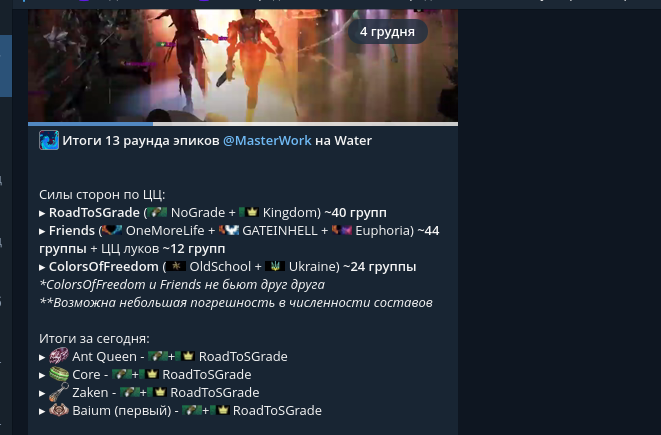Click the Zaken earring icon
Screen dimensions: 661x435
[59, 392]
